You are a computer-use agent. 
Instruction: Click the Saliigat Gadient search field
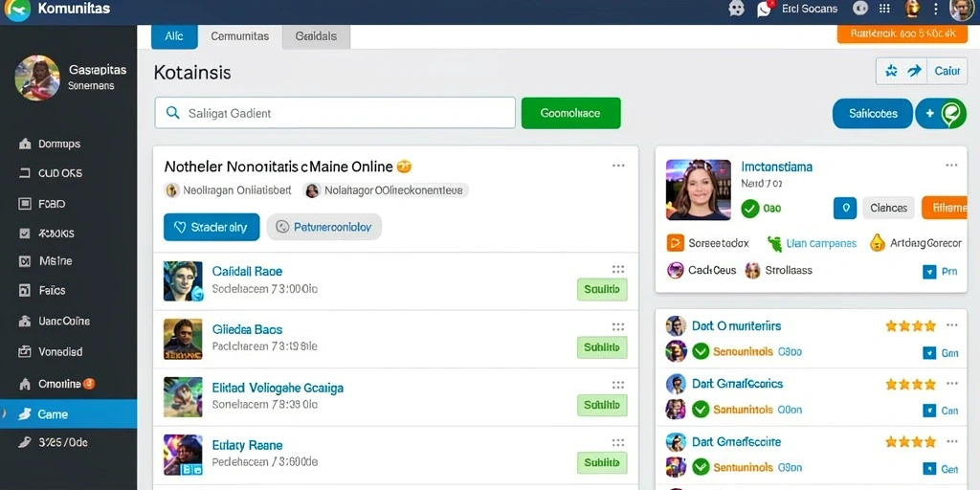335,113
